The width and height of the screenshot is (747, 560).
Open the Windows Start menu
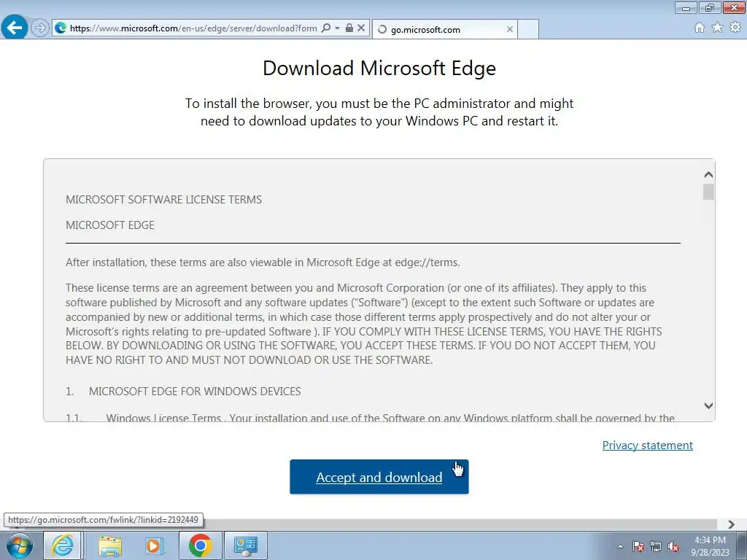pos(20,545)
